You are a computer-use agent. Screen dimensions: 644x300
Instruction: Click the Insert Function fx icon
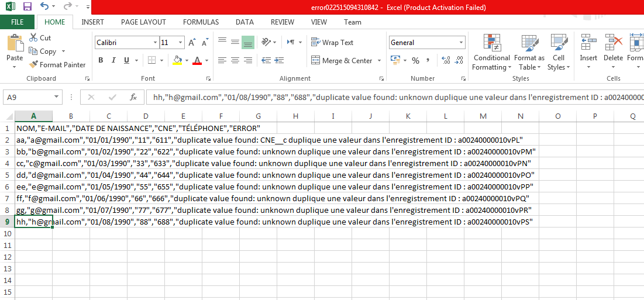pos(133,97)
